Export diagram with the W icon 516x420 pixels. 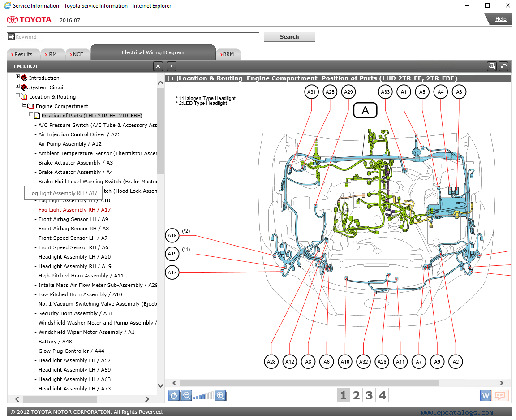(x=486, y=395)
